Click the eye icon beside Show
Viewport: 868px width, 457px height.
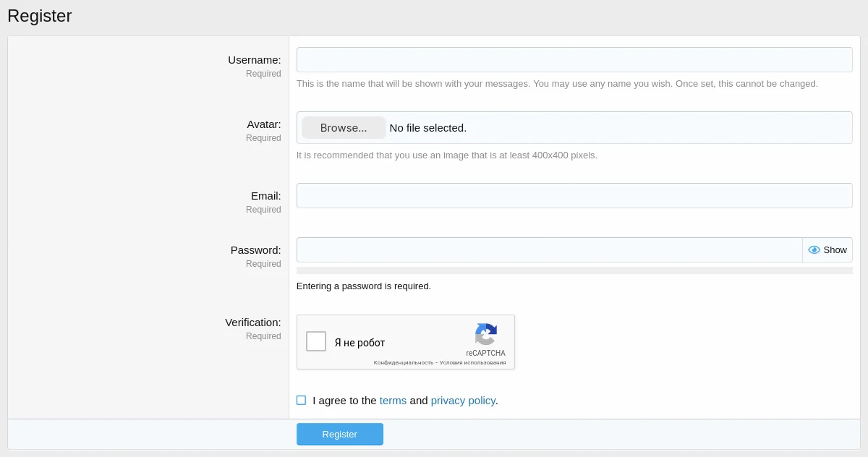[x=814, y=249]
